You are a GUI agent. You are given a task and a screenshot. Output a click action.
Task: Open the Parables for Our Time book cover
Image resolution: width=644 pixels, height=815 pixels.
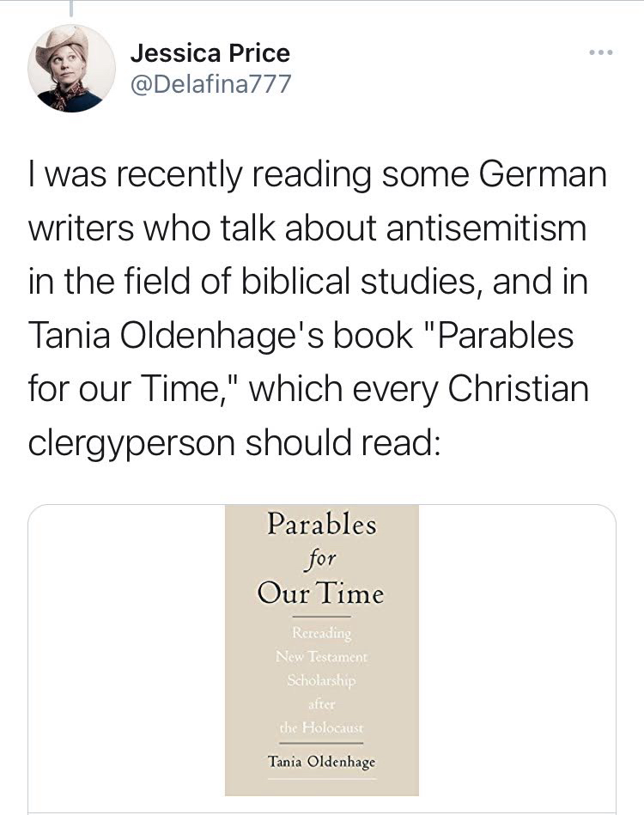[x=321, y=650]
